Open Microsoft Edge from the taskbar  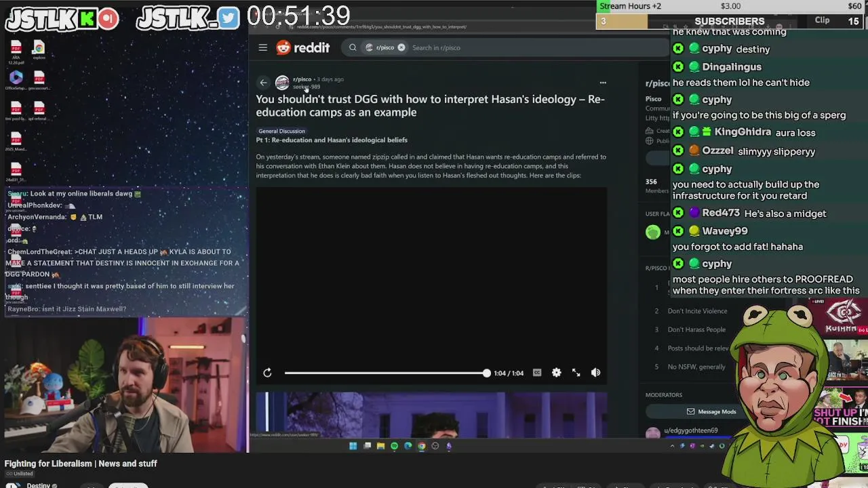click(x=408, y=446)
